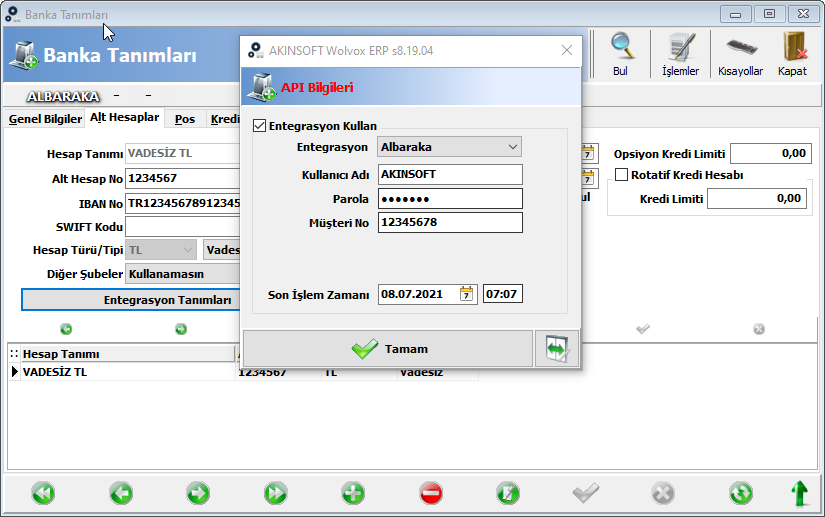Open the Kısayollar shortcuts tool
The width and height of the screenshot is (825, 517).
coord(740,54)
